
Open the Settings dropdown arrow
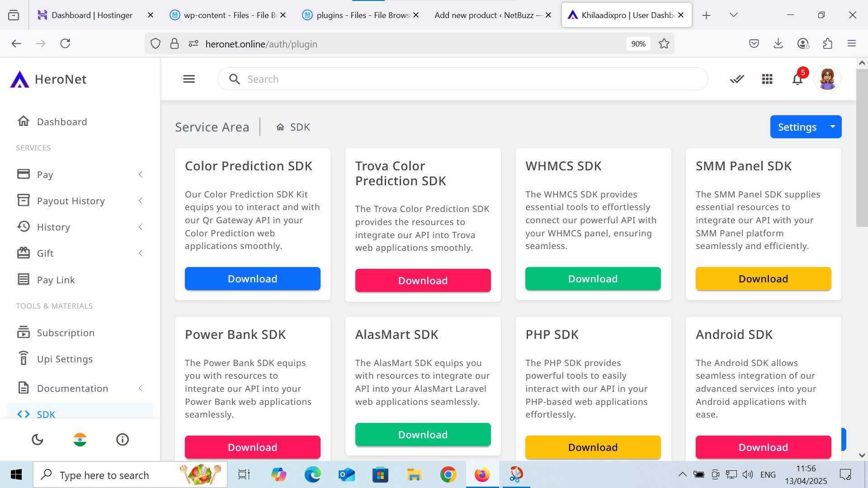point(832,127)
